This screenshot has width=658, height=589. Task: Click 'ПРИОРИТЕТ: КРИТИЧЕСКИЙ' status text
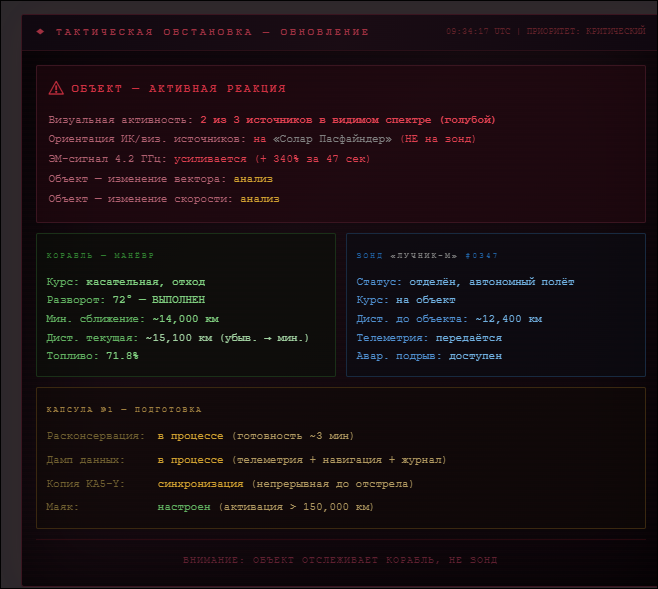click(586, 31)
